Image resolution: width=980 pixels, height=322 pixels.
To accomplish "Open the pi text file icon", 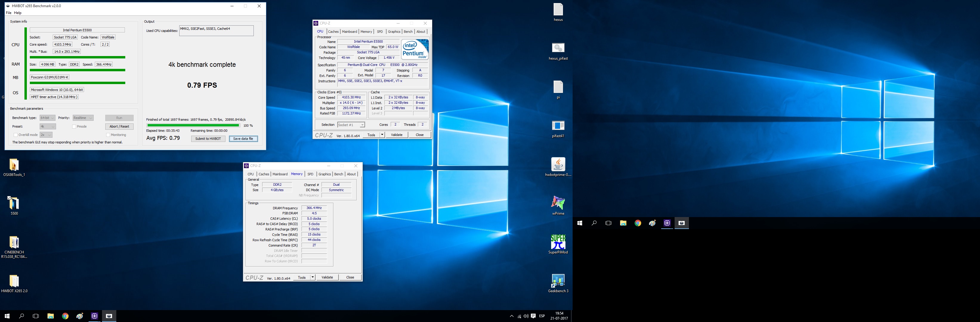I will coord(558,90).
